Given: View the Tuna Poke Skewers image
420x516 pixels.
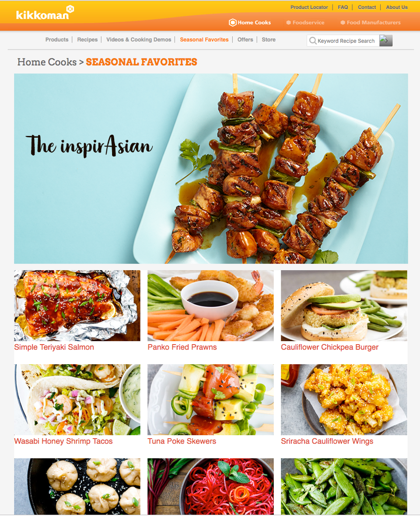Looking at the screenshot, I should [x=210, y=400].
